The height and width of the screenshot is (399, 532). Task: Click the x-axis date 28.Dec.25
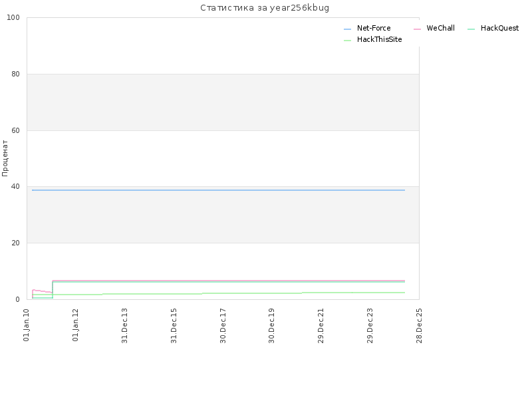pyautogui.click(x=419, y=325)
